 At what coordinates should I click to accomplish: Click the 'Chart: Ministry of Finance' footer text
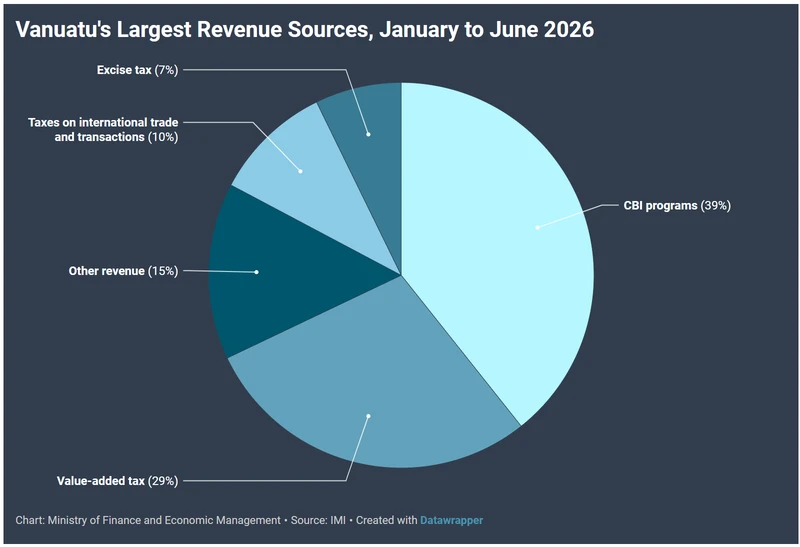click(148, 520)
